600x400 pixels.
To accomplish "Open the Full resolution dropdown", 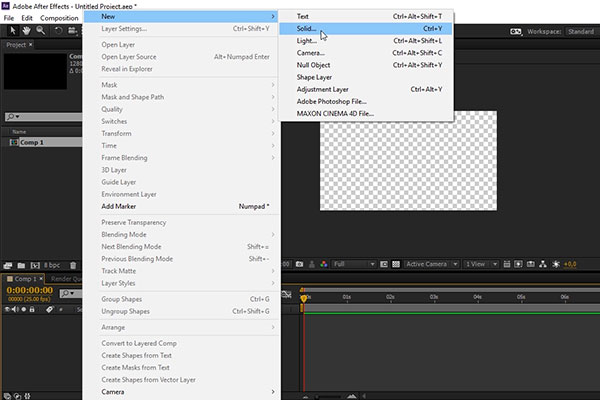I will 354,264.
